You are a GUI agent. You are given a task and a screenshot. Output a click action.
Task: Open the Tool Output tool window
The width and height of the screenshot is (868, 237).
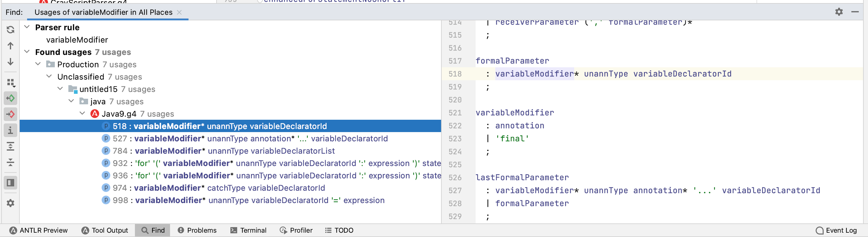[105, 230]
